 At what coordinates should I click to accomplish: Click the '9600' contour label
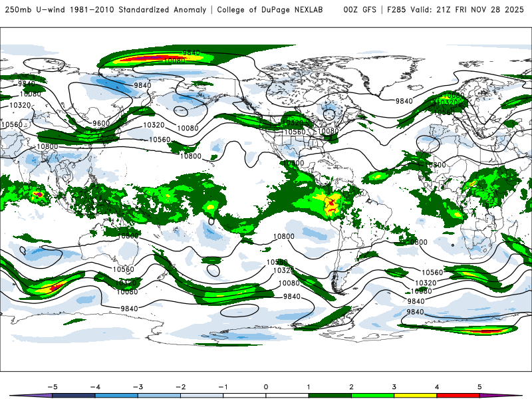pyautogui.click(x=101, y=123)
